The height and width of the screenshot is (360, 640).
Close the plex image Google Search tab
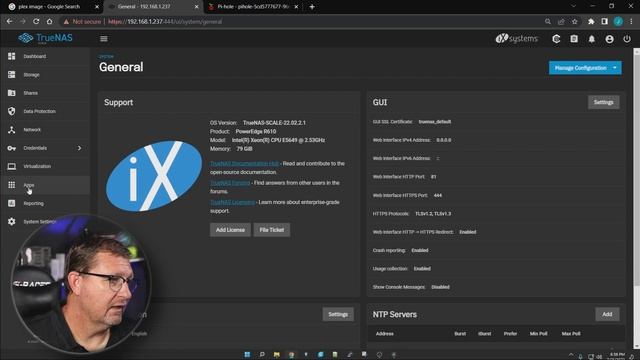(97, 7)
